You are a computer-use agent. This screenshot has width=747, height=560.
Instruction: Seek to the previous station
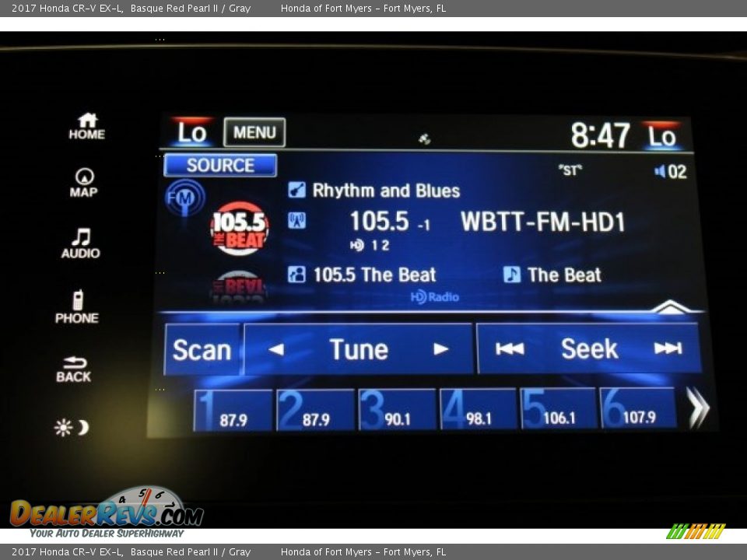pyautogui.click(x=510, y=349)
